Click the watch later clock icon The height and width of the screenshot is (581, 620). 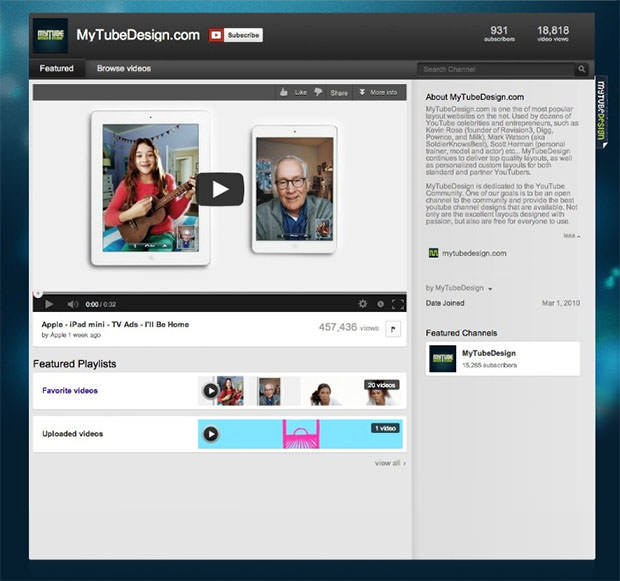click(x=380, y=304)
